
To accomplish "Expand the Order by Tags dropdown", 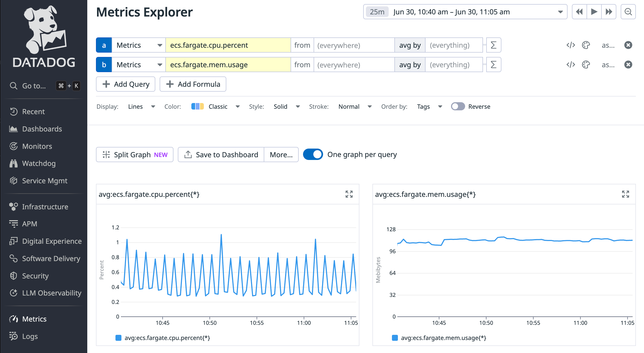I will pyautogui.click(x=429, y=107).
